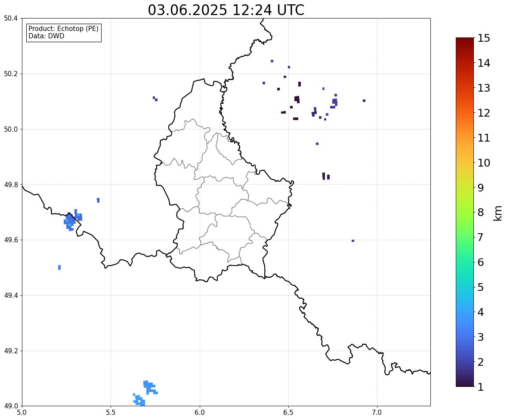507x420 pixels.
Task: Click the colorbar at the 15 km dark red end
Action: (465, 39)
